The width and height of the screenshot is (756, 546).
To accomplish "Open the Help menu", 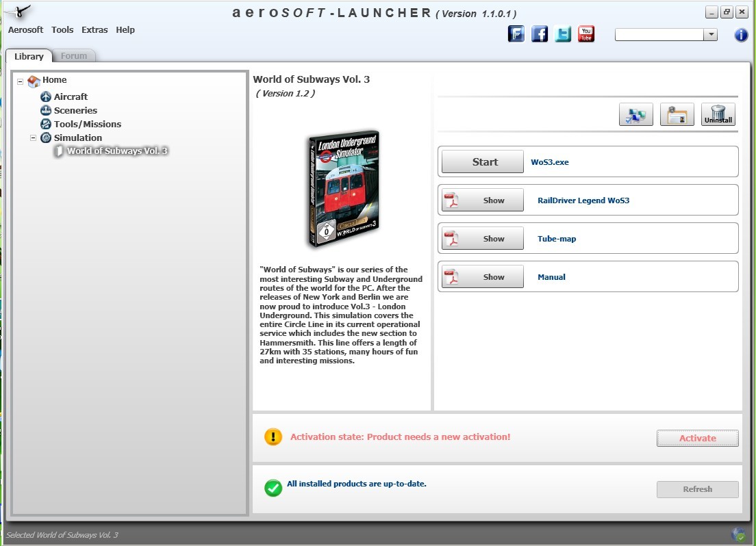I will pyautogui.click(x=125, y=30).
